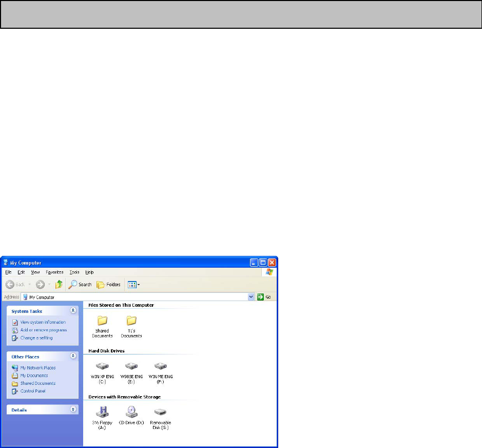The image size is (482, 448).
Task: Open My Documents link in Other Places
Action: pos(34,376)
